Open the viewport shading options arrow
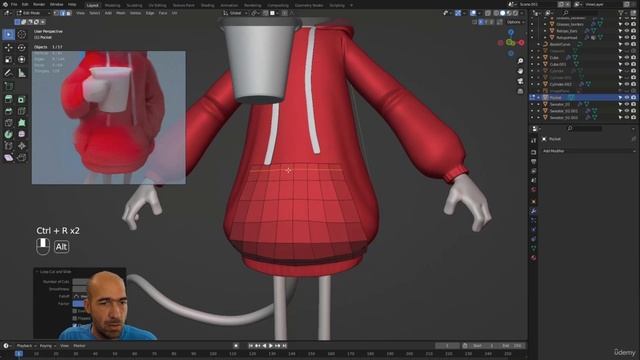The height and width of the screenshot is (360, 640). [x=522, y=13]
